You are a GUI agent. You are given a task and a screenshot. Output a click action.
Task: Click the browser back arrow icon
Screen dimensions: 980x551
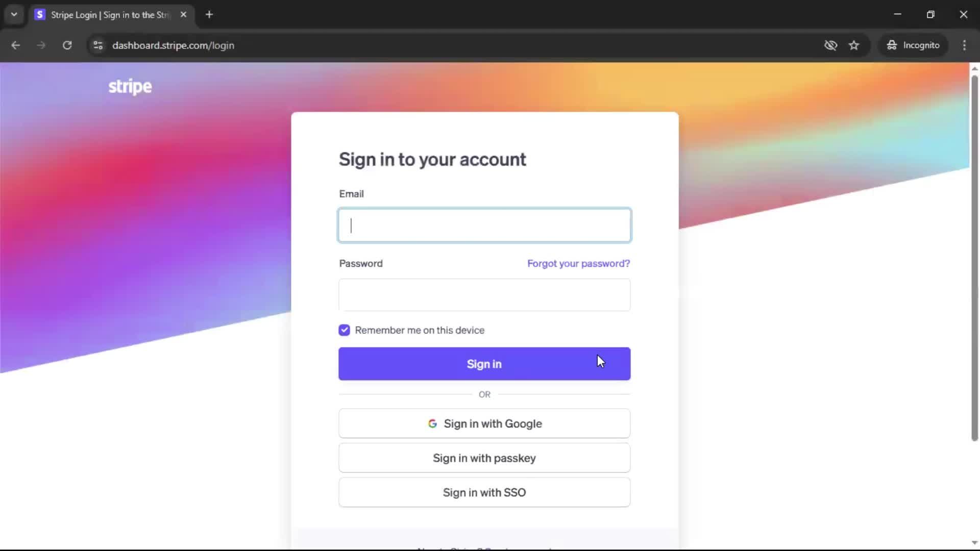(x=15, y=45)
